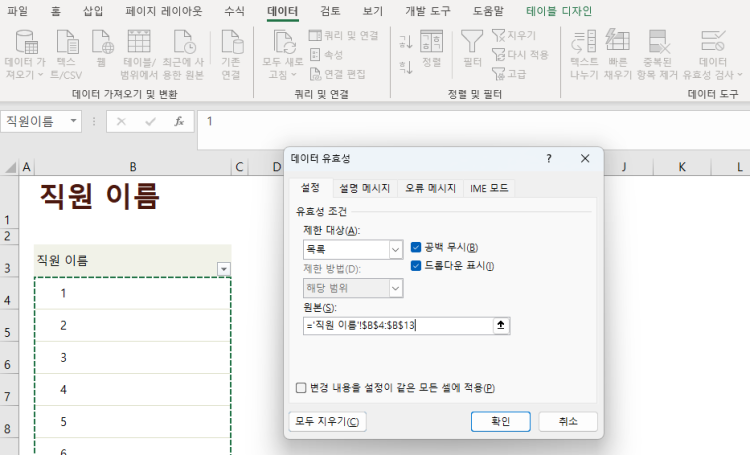
Task: Toggle the 공백 무시 checkbox
Action: click(416, 247)
